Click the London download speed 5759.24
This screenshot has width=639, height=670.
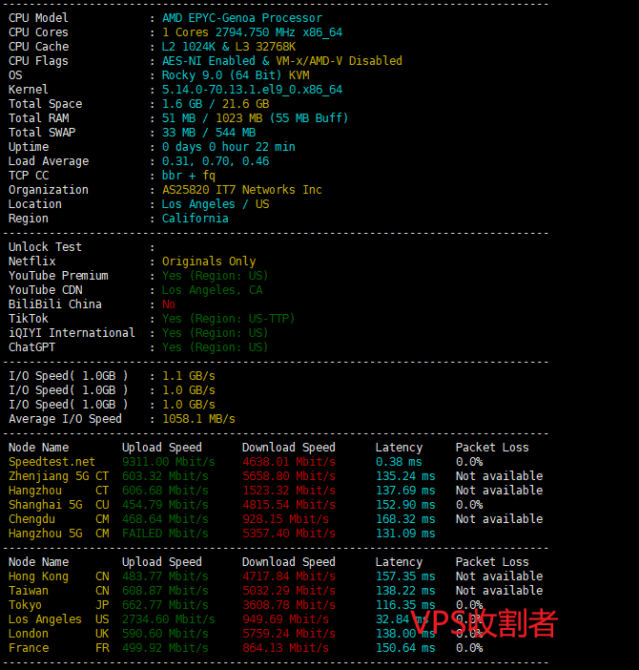[x=288, y=634]
